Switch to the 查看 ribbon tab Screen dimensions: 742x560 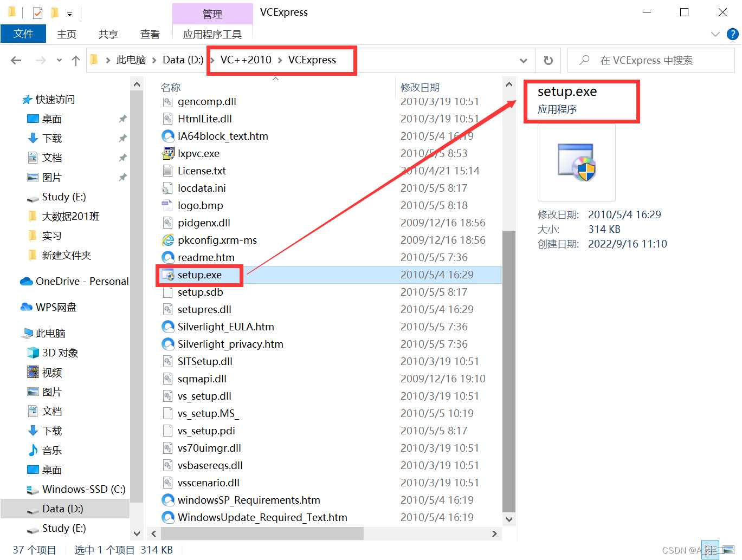150,34
